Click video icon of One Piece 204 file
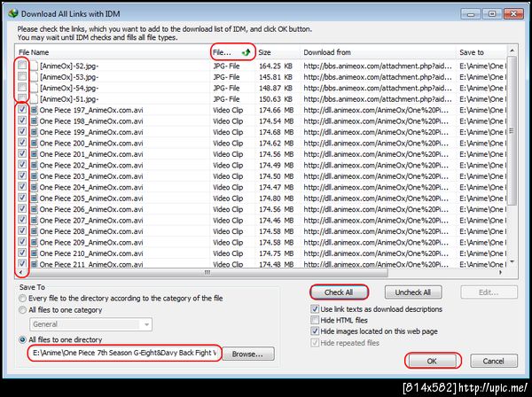Viewport: 532px width, 397px height. pyautogui.click(x=34, y=187)
